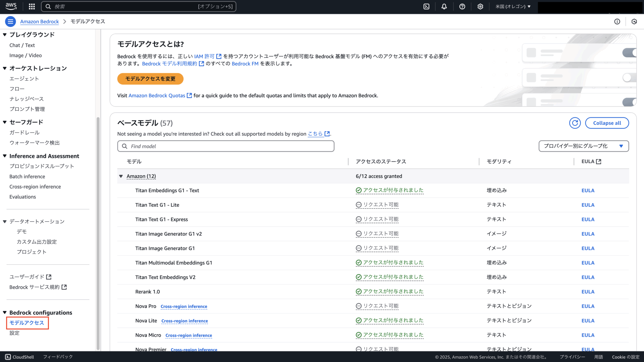The height and width of the screenshot is (362, 644).
Task: Refresh the base models list
Action: [x=575, y=123]
